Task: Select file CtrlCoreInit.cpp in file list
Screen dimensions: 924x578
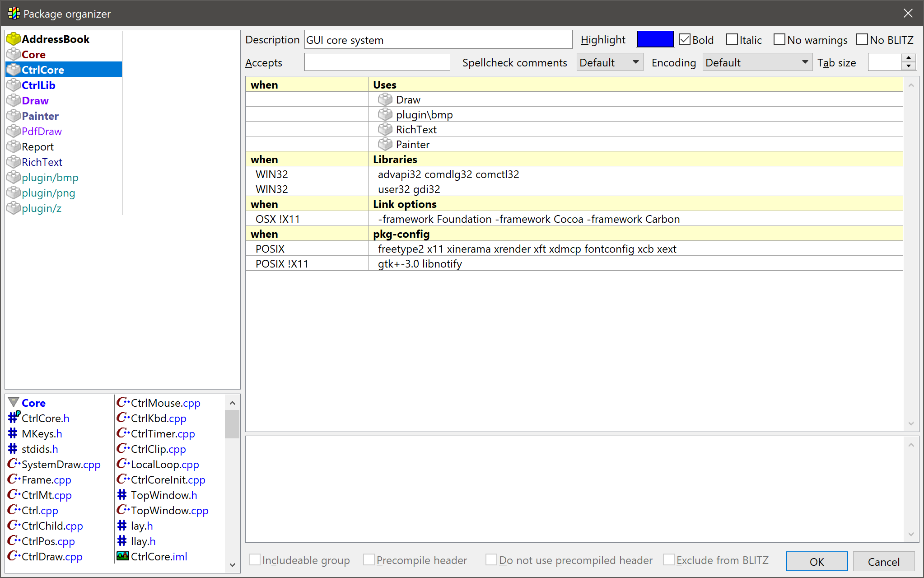Action: (x=168, y=479)
